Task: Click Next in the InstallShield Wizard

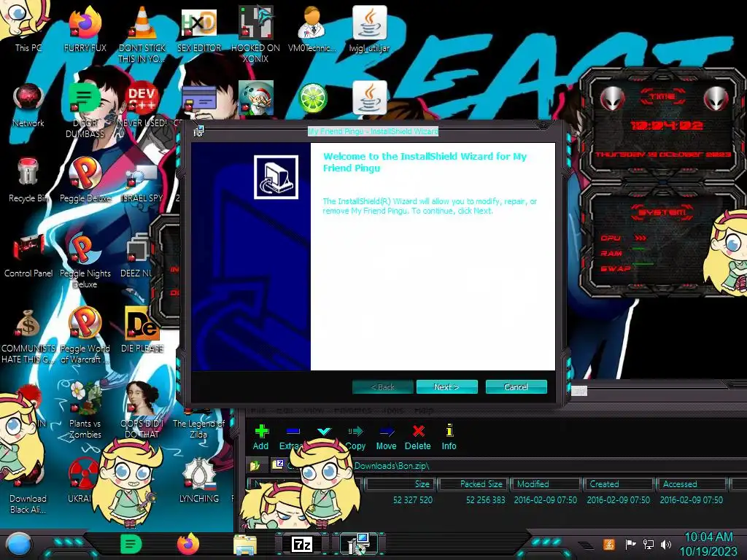Action: pos(447,386)
